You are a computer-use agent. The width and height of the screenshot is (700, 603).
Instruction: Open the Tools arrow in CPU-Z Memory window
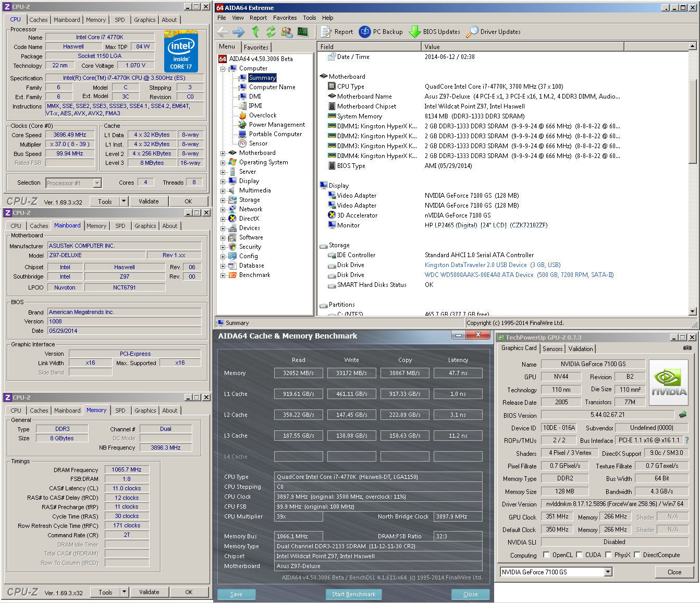(x=124, y=592)
